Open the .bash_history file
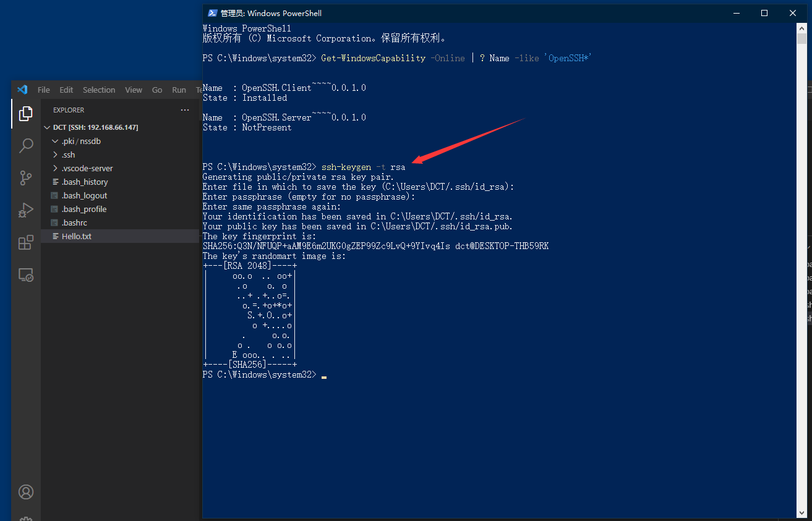This screenshot has width=812, height=521. (120, 182)
